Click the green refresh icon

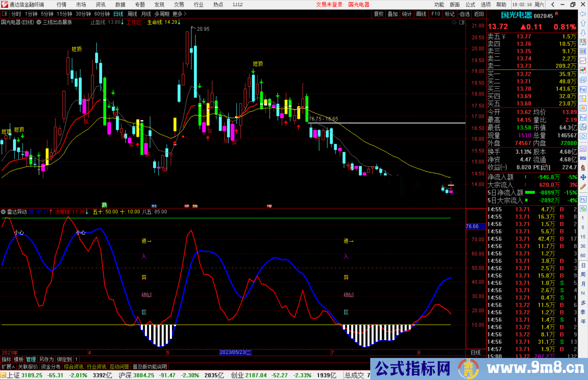coord(583,209)
